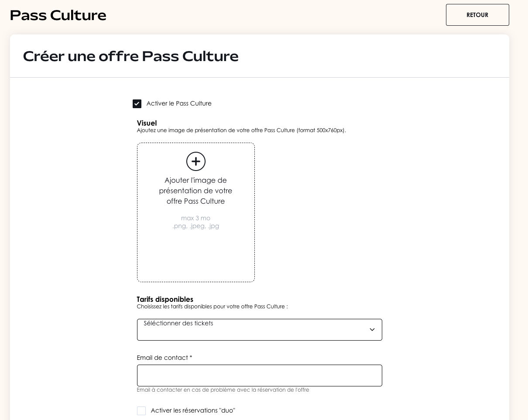Click the Activer les réservations "duo" label
This screenshot has width=528, height=420.
click(x=193, y=411)
